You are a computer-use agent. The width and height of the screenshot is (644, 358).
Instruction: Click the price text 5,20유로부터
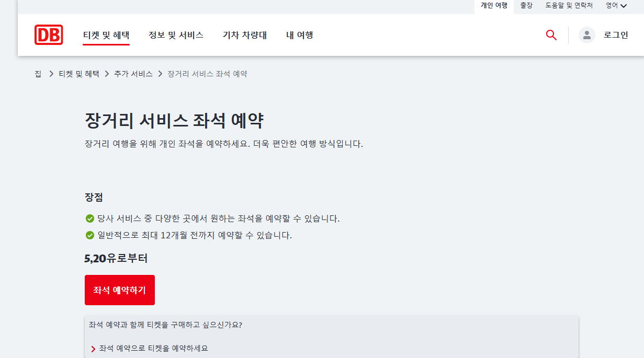point(116,258)
